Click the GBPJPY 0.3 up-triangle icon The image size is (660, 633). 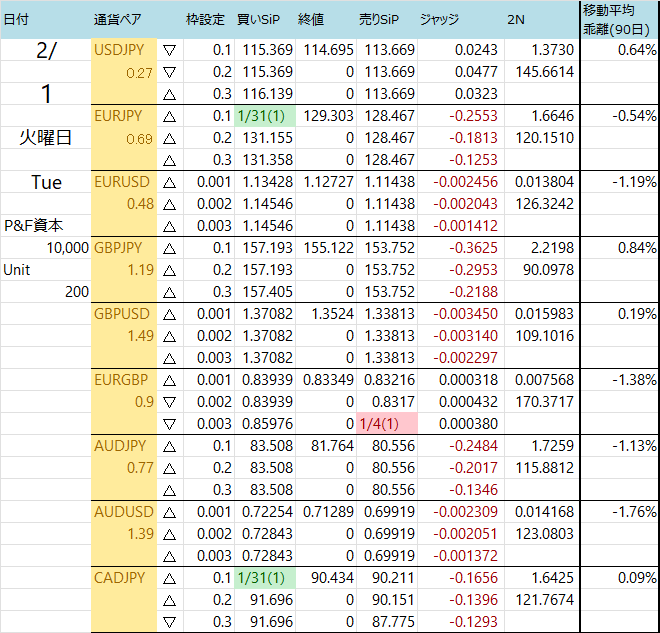tap(169, 293)
